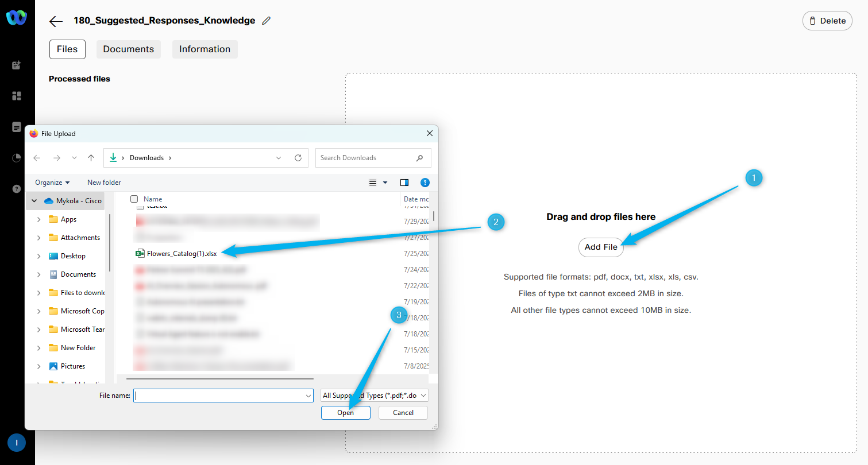Open the help question mark in sidebar
868x465 pixels.
pyautogui.click(x=17, y=189)
